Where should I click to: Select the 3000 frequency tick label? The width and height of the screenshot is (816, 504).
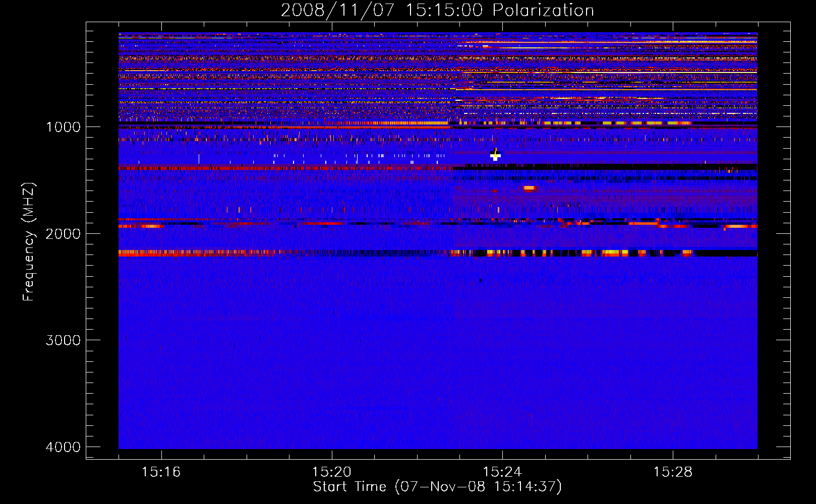pos(63,340)
